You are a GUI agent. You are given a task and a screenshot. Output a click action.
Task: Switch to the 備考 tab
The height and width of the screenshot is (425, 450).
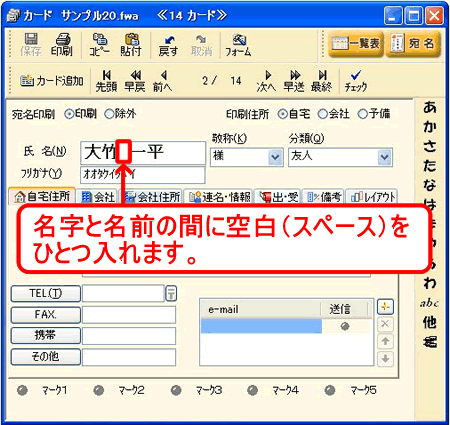tap(324, 197)
